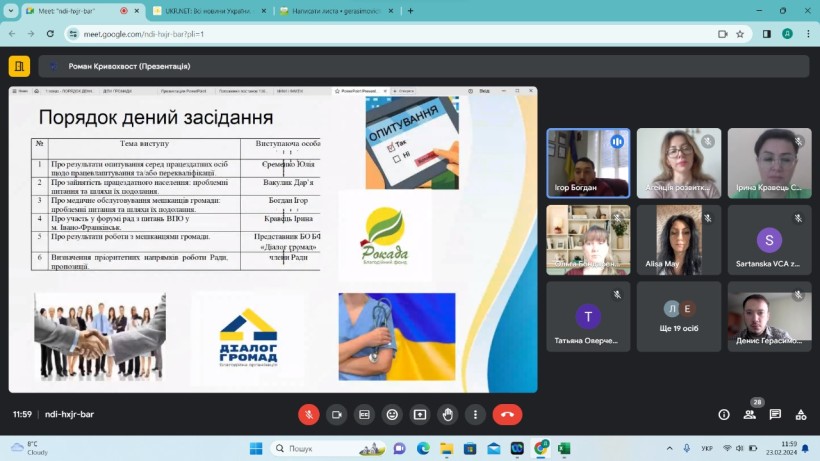Open the volume icon in system tray

[739, 448]
